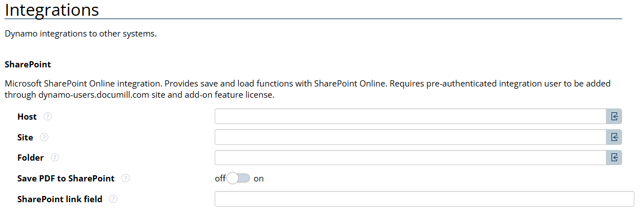Screen dimensions: 644x214
Task: Focus the Site text input
Action: [x=410, y=137]
